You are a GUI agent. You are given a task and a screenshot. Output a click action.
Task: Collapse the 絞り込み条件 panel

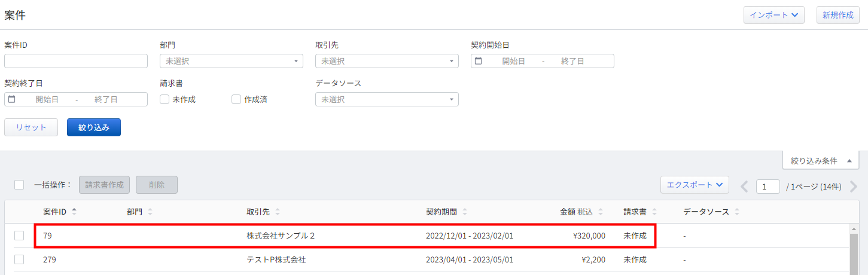(x=821, y=161)
